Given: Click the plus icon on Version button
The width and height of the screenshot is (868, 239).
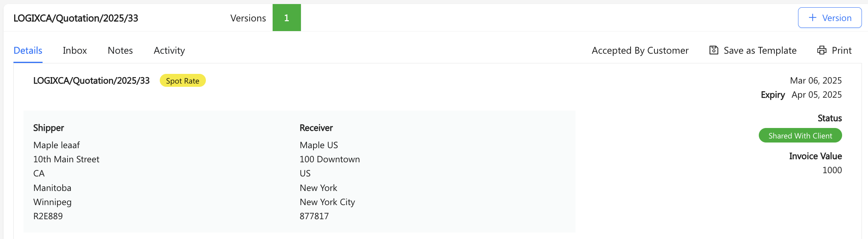Looking at the screenshot, I should 812,18.
